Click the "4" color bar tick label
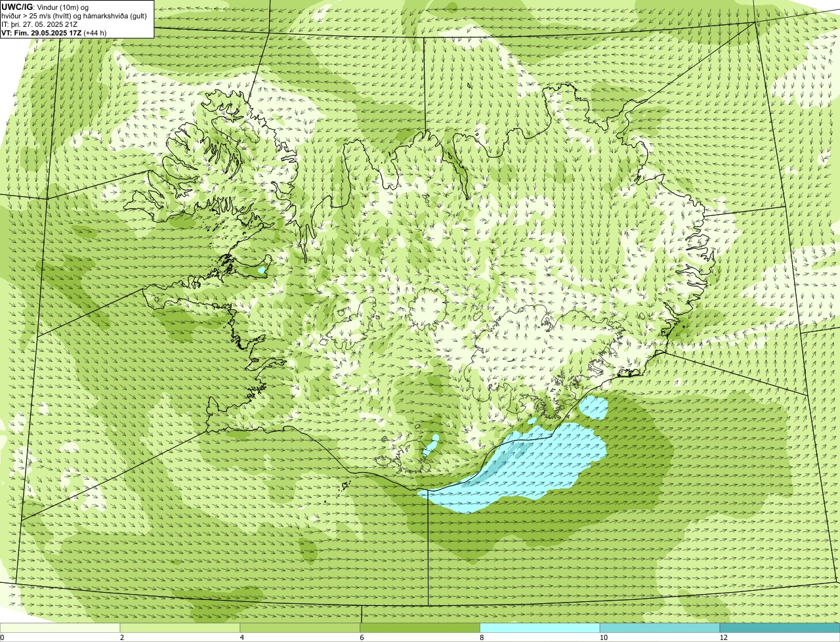Image resolution: width=840 pixels, height=642 pixels. (242, 637)
